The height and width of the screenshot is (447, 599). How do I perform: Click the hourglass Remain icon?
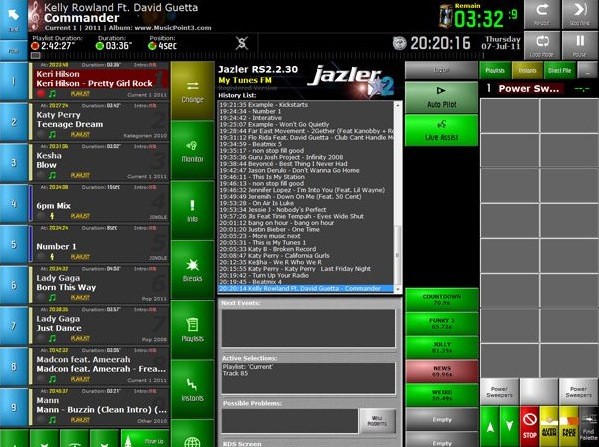pyautogui.click(x=445, y=17)
